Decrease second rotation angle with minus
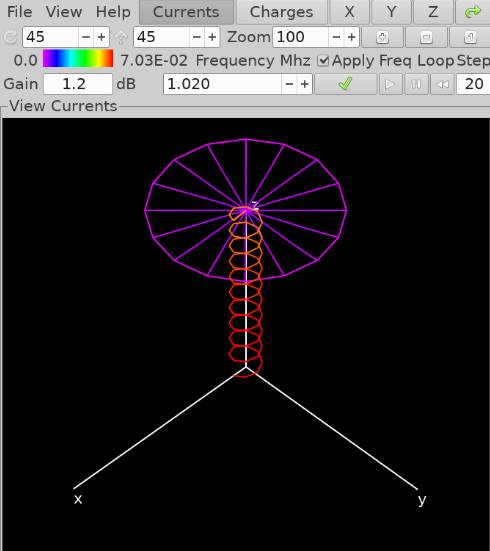The image size is (490, 551). coord(197,37)
